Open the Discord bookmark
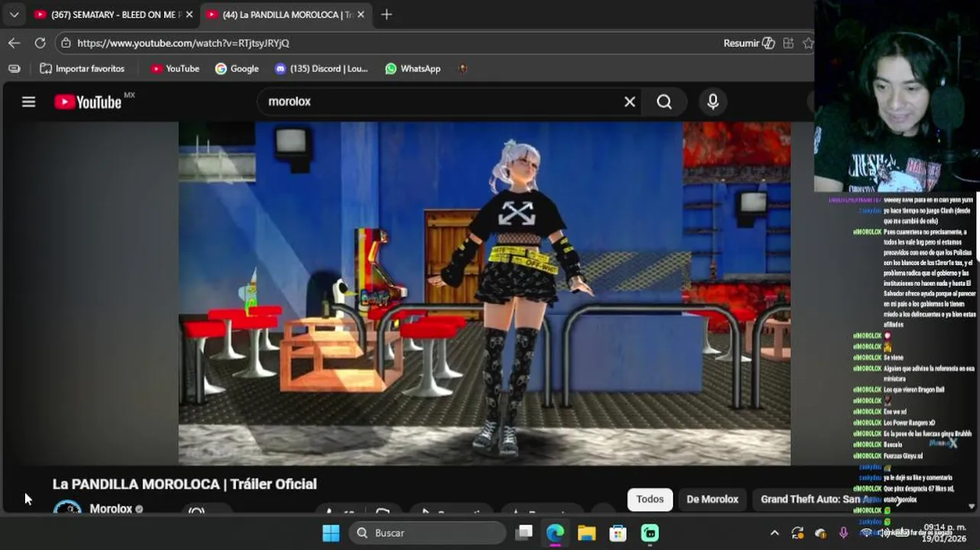 [321, 69]
